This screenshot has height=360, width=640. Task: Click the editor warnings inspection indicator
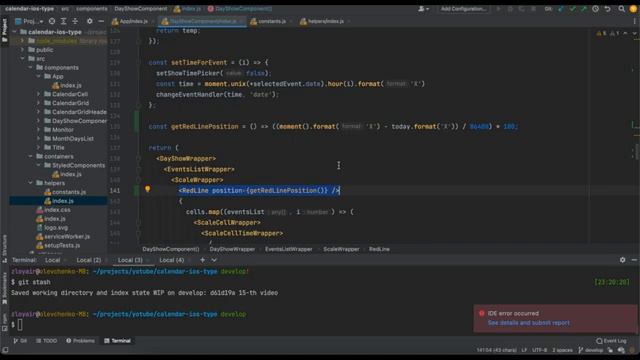pyautogui.click(x=608, y=33)
